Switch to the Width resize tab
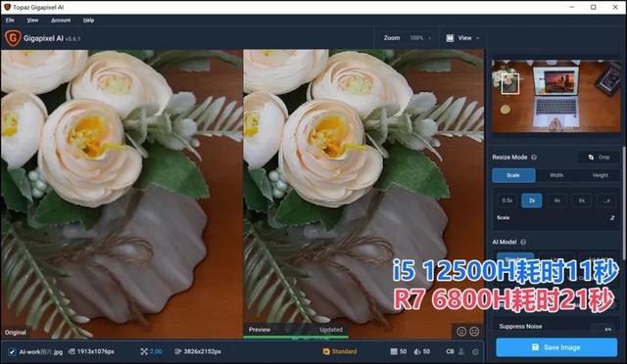 (556, 175)
